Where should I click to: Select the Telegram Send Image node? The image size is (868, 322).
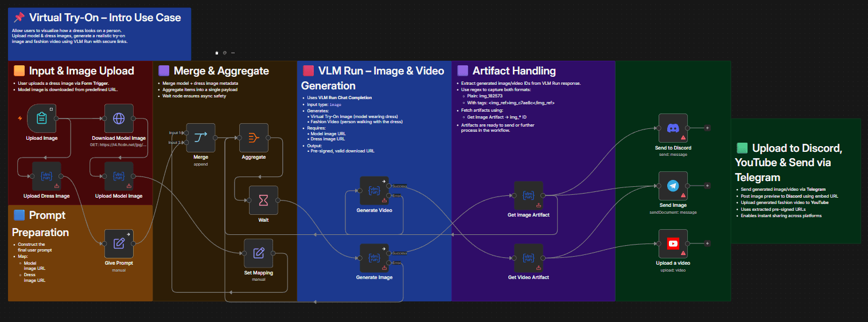coord(673,186)
